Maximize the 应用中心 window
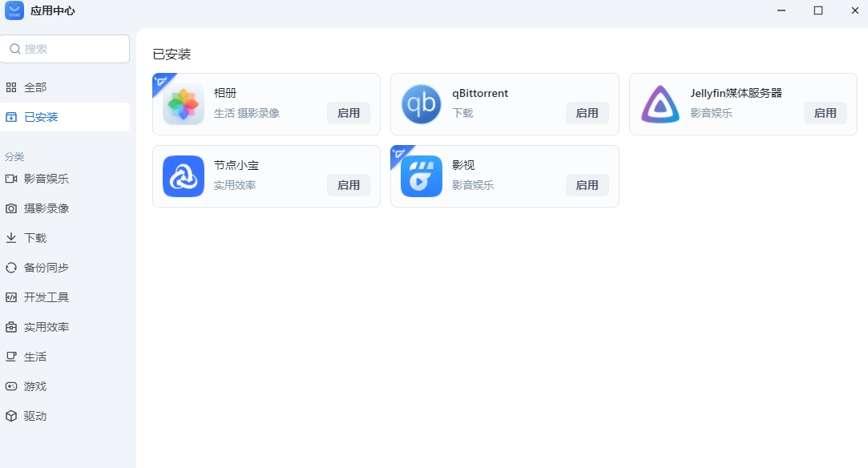 (x=818, y=10)
